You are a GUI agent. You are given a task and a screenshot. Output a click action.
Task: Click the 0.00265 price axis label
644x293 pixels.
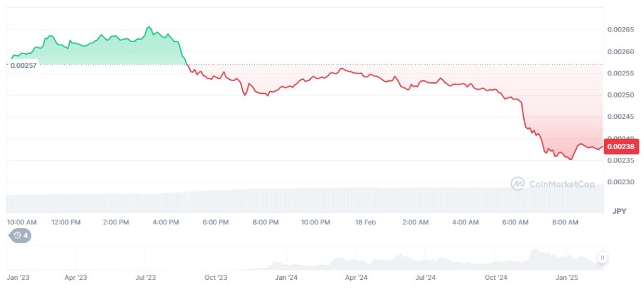[x=619, y=30]
